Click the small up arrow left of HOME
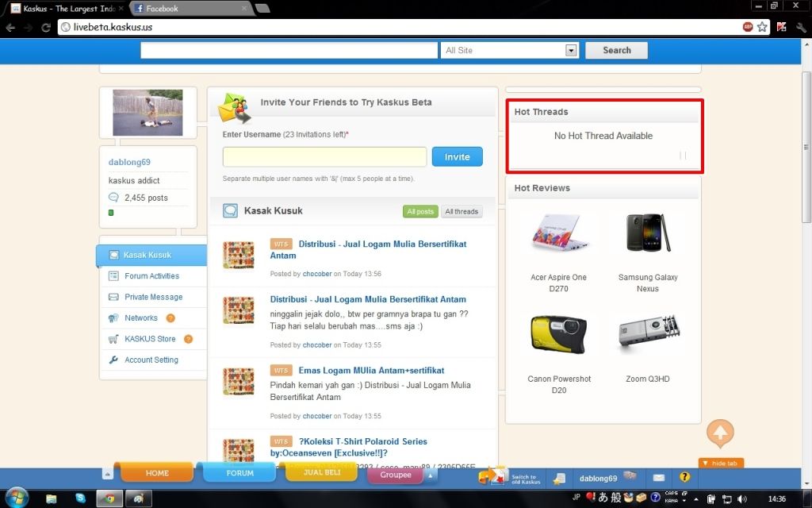Viewport: 812px width, 508px height. [108, 473]
